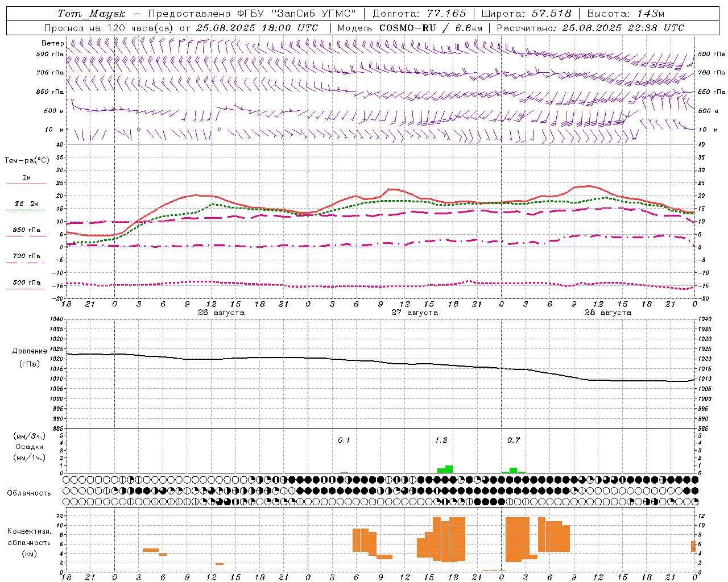Click the 0.7 precipitation total
This screenshot has width=728, height=582.
click(x=514, y=440)
